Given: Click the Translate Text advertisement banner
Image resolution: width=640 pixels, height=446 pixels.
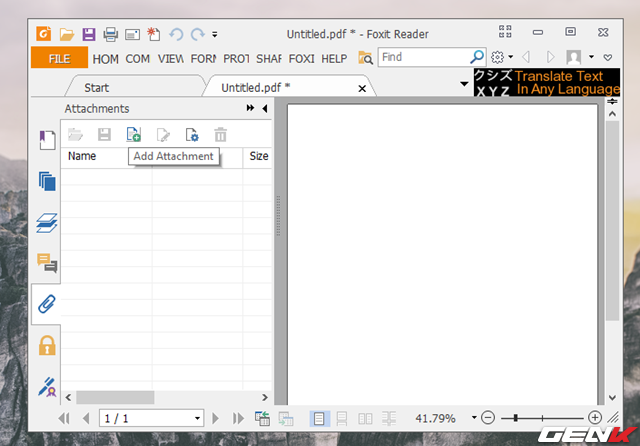Looking at the screenshot, I should (x=547, y=82).
